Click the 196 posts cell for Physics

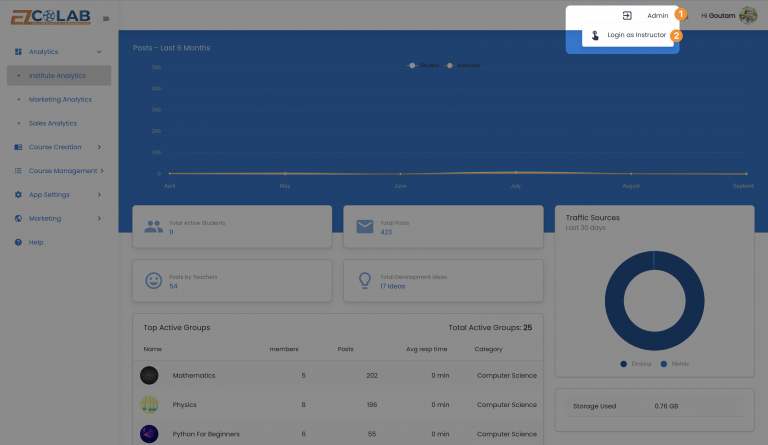[x=372, y=405]
